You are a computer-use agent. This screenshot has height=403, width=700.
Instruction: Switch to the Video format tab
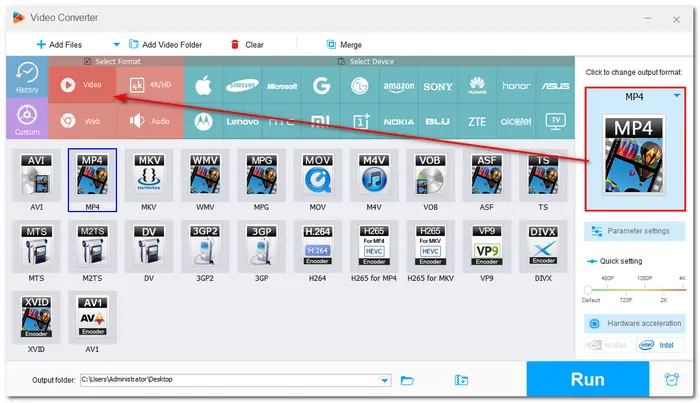(x=82, y=84)
